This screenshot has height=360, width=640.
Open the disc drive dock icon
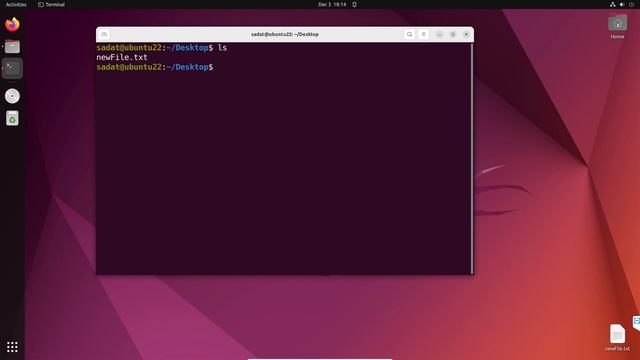click(x=12, y=96)
